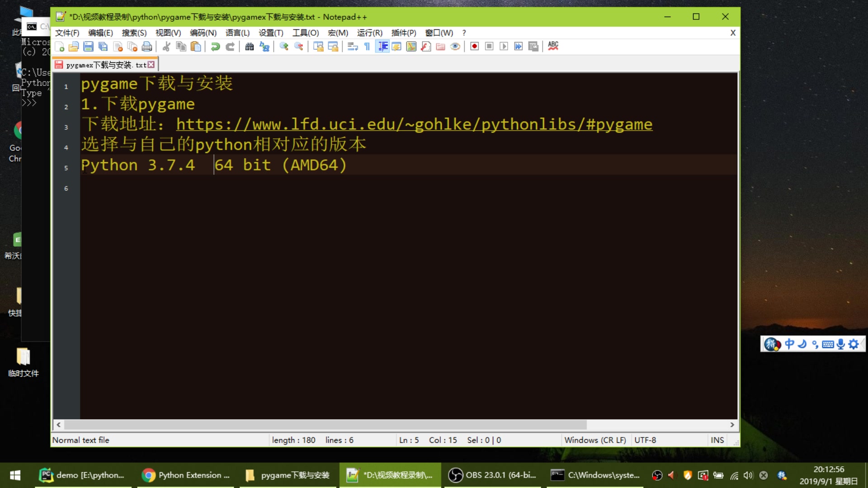Open the ? help menu

pyautogui.click(x=464, y=33)
